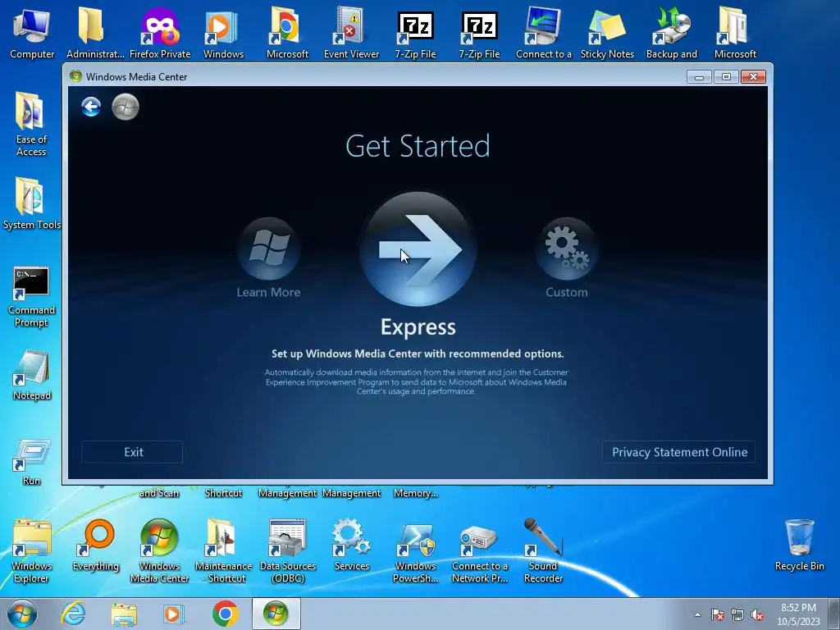The width and height of the screenshot is (840, 630).
Task: Open the System Tools folder
Action: pyautogui.click(x=31, y=203)
